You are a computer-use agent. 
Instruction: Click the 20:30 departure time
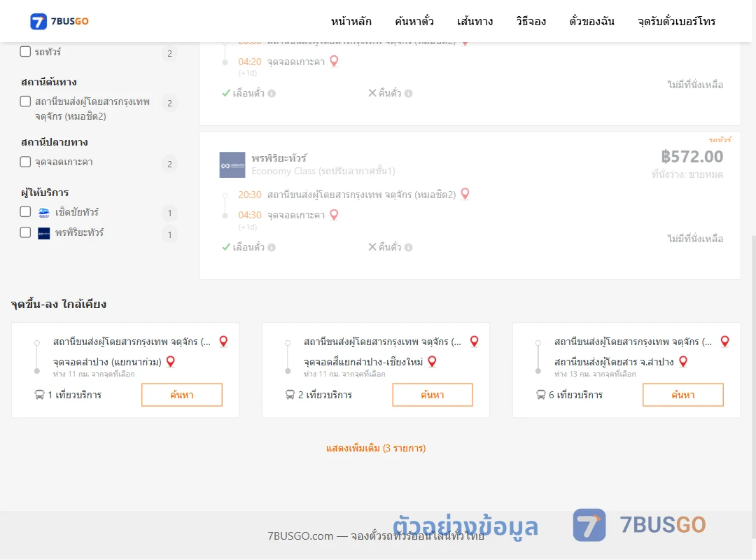tap(250, 195)
